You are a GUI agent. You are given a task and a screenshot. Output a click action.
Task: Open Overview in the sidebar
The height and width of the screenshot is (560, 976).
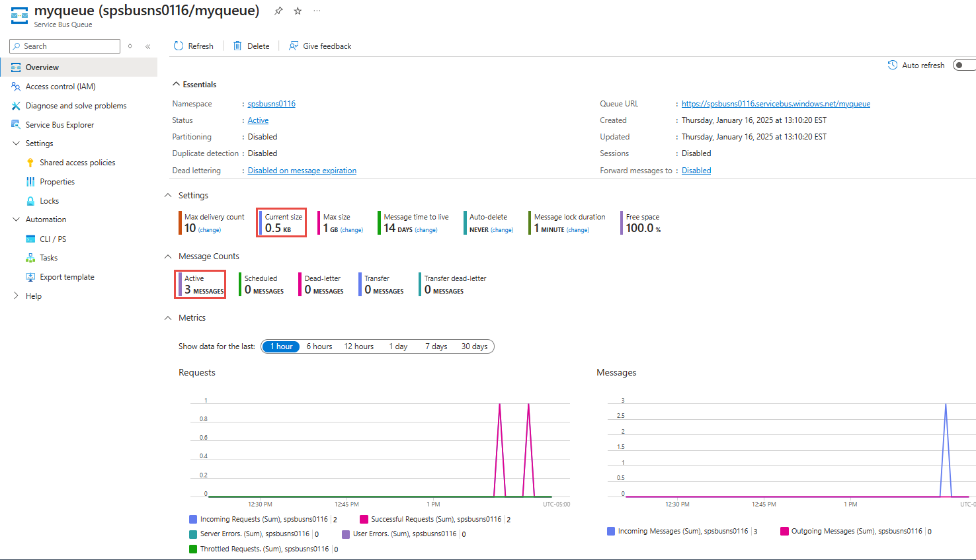[x=79, y=67]
